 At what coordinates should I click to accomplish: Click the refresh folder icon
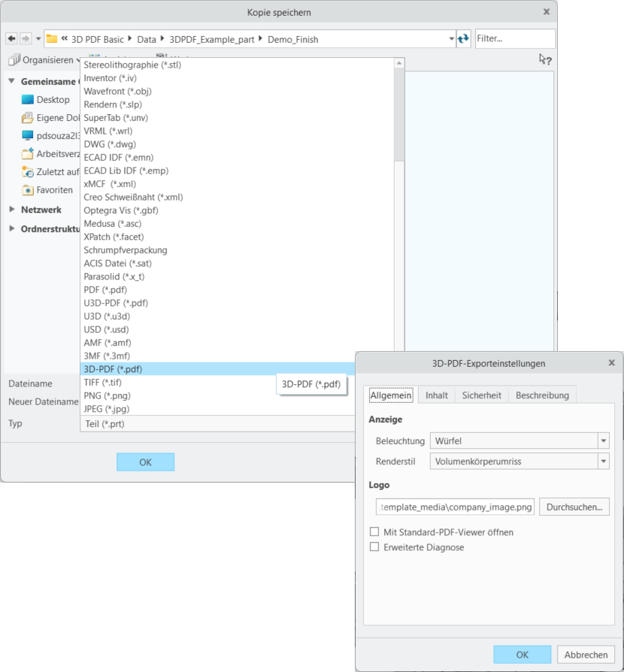pyautogui.click(x=463, y=39)
